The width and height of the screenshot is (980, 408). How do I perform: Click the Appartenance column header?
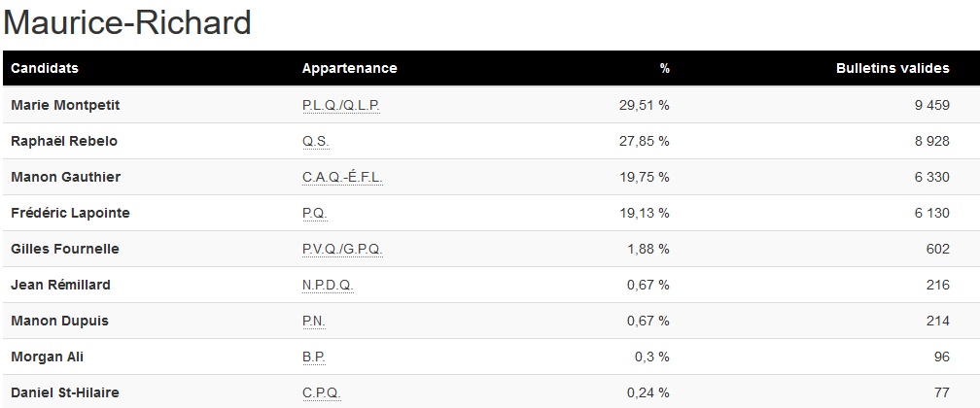(349, 69)
